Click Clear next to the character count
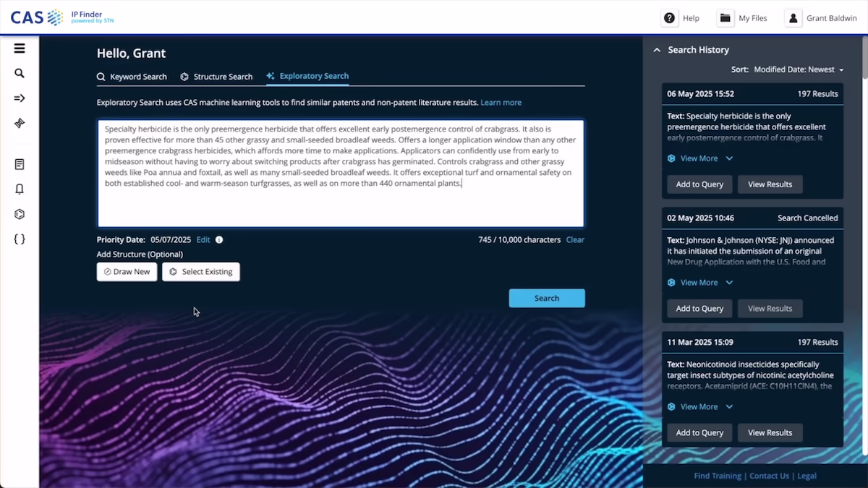Screen dimensions: 868x488 (x=574, y=239)
